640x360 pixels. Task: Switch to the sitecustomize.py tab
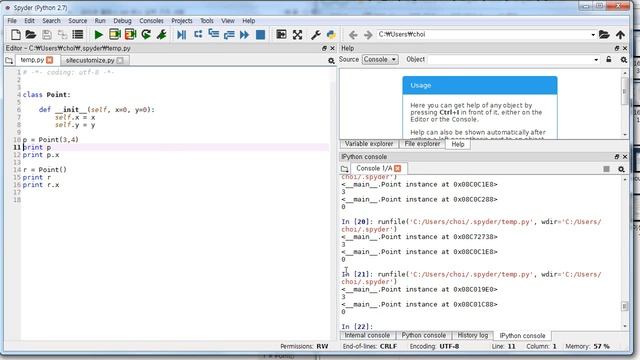[90, 60]
